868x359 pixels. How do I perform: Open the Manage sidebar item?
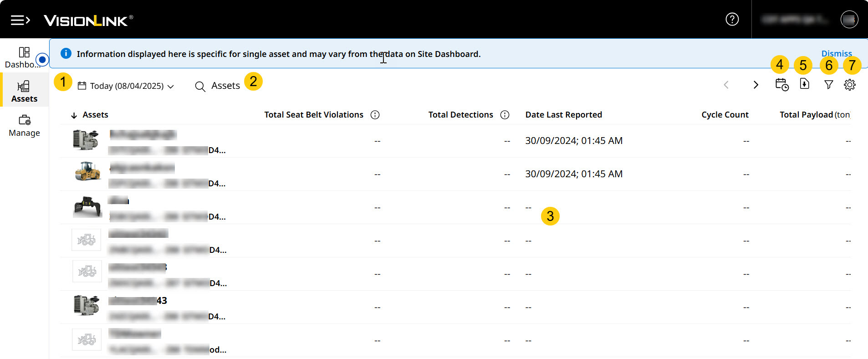(x=24, y=126)
